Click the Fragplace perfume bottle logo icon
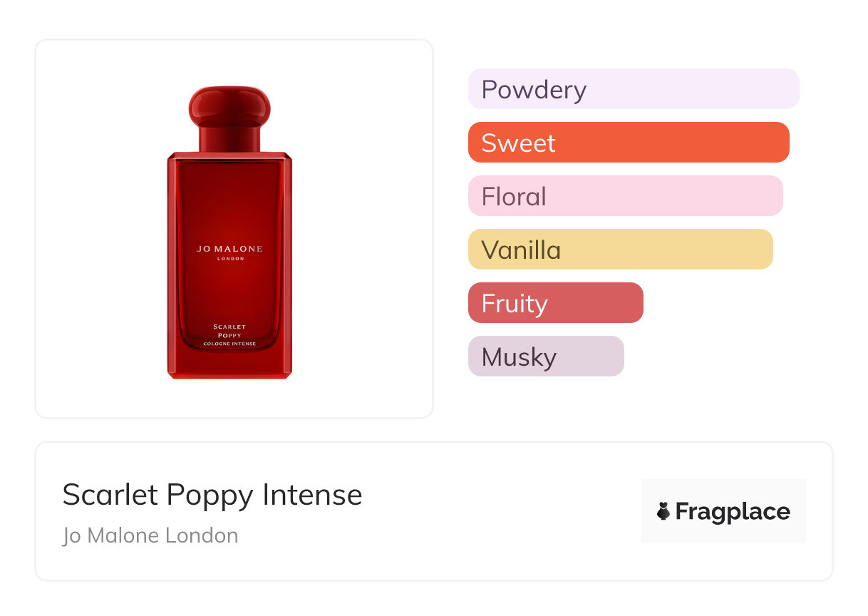The width and height of the screenshot is (868, 616). click(x=663, y=511)
